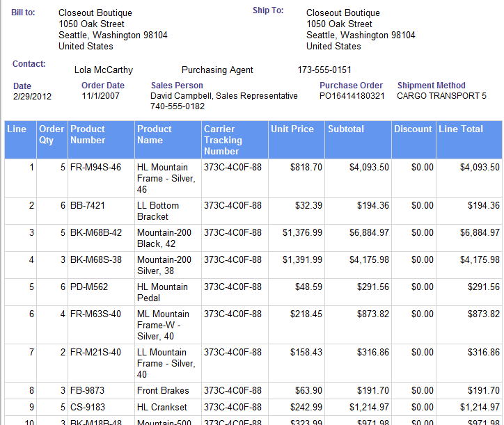Click the Unit Price column header
Image resolution: width=504 pixels, height=425 pixels.
tap(297, 140)
